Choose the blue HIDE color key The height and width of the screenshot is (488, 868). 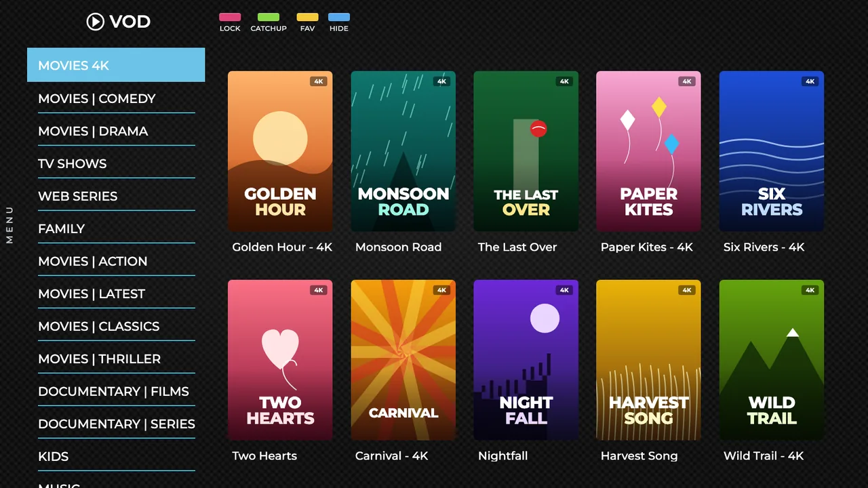point(338,18)
